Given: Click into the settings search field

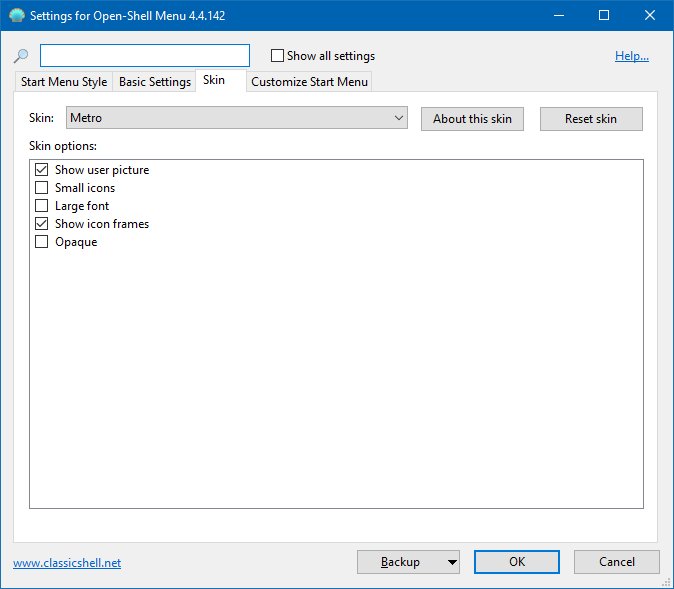Looking at the screenshot, I should click(145, 56).
